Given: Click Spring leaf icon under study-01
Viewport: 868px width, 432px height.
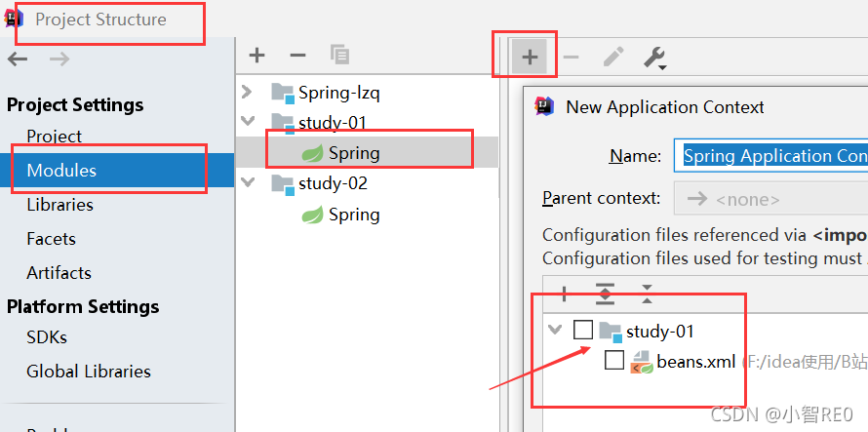Looking at the screenshot, I should coord(312,153).
